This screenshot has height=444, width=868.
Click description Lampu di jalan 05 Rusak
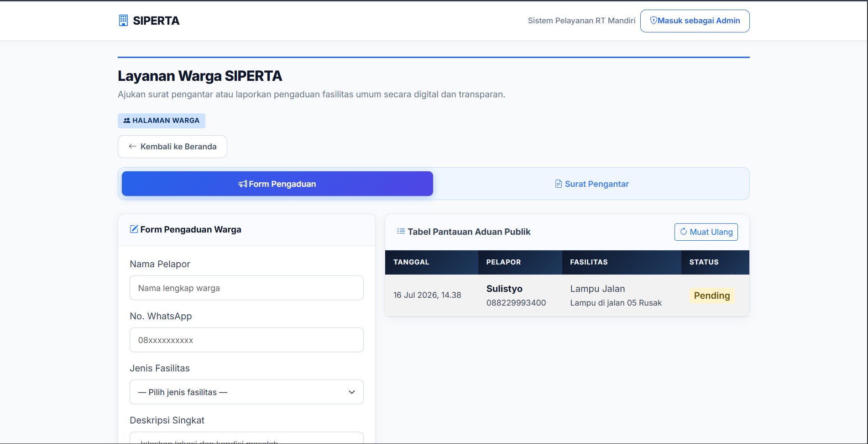click(616, 303)
